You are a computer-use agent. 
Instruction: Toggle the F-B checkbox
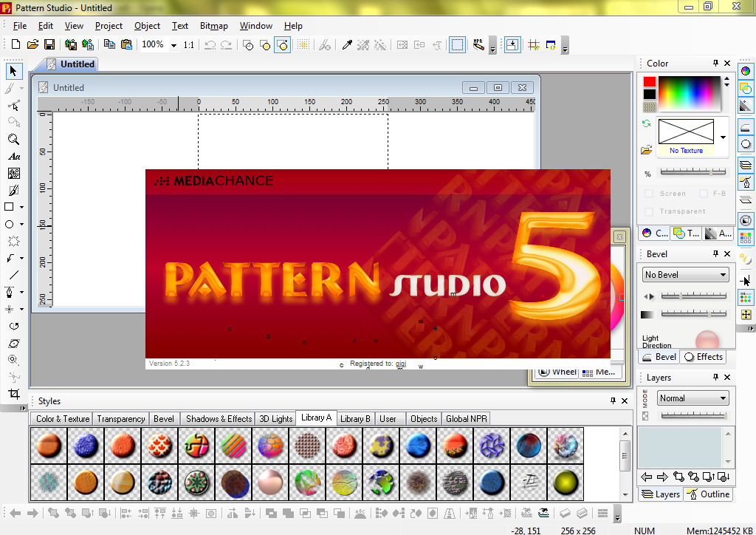point(704,194)
